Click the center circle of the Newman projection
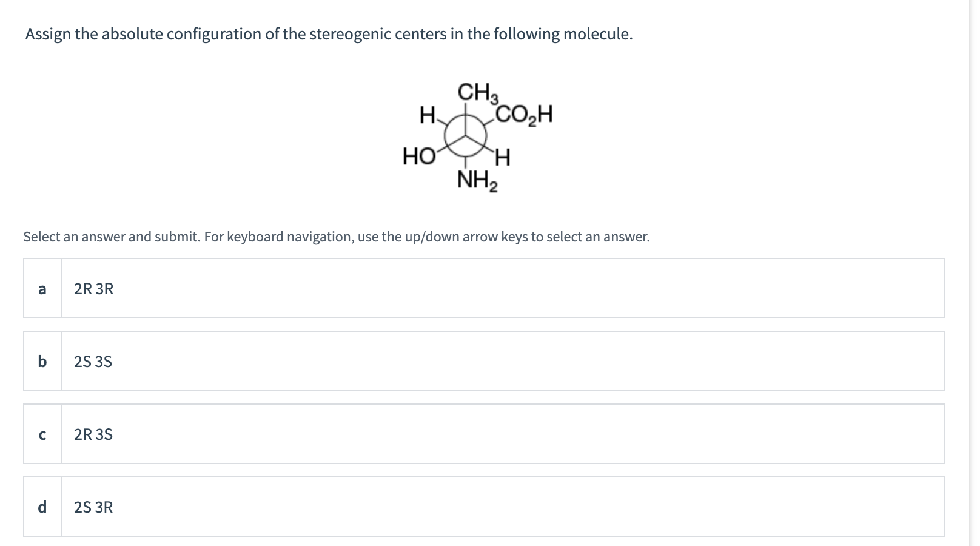Image resolution: width=980 pixels, height=546 pixels. pyautogui.click(x=464, y=135)
